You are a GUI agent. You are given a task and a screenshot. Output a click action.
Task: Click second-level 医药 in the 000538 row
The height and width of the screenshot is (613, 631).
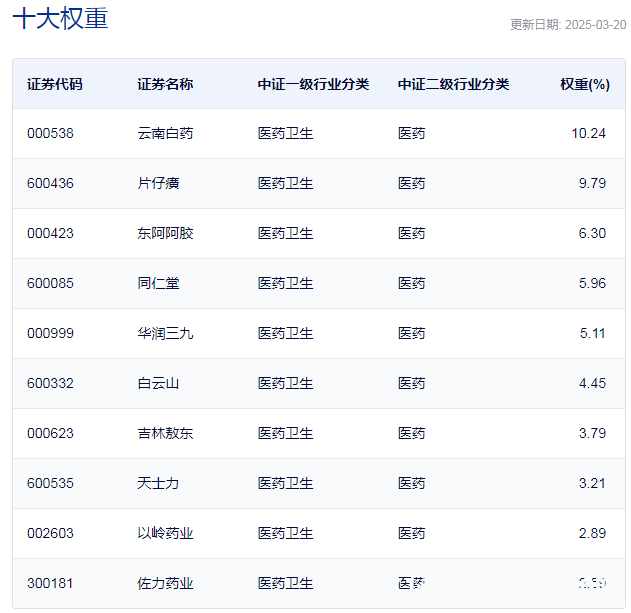(411, 133)
